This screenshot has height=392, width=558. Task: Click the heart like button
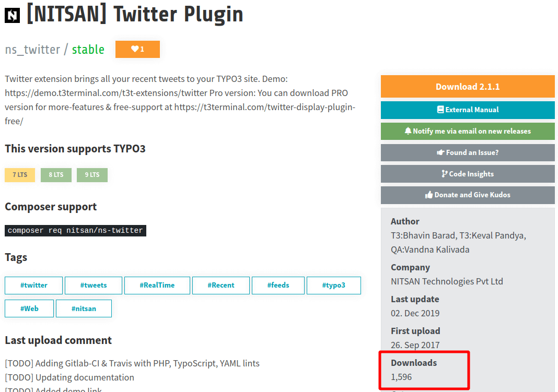tap(137, 49)
